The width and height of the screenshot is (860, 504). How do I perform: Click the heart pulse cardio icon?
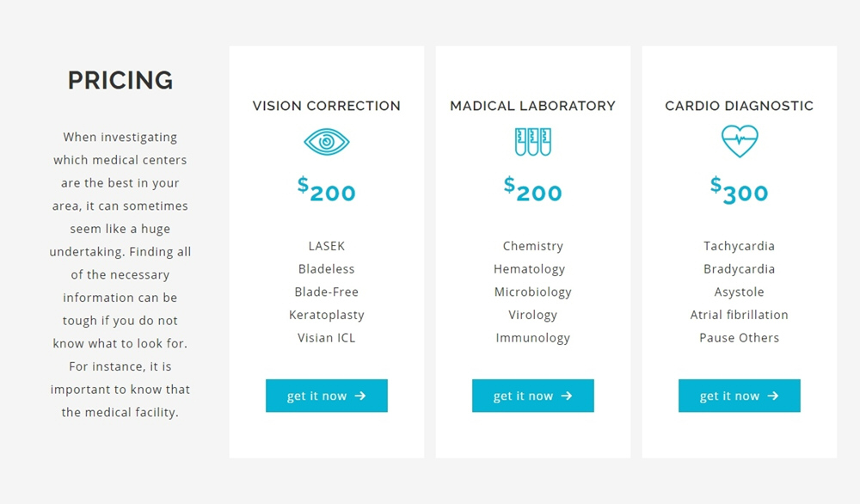pyautogui.click(x=740, y=141)
